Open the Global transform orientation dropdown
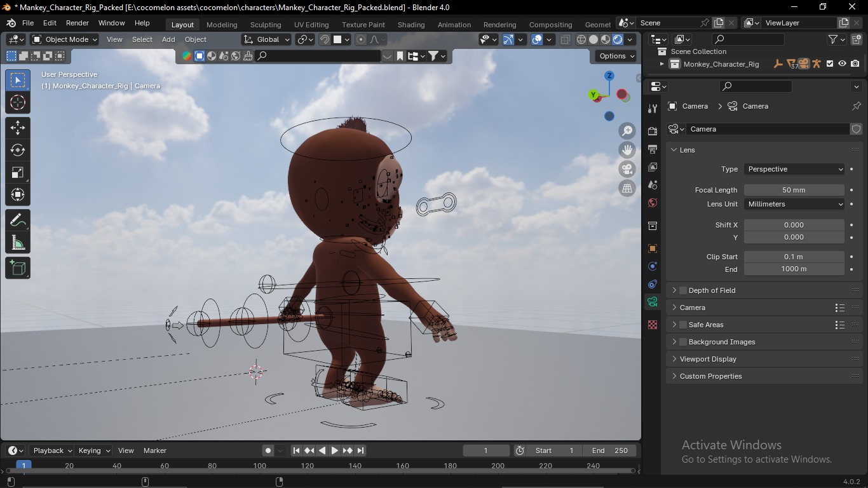 [267, 39]
